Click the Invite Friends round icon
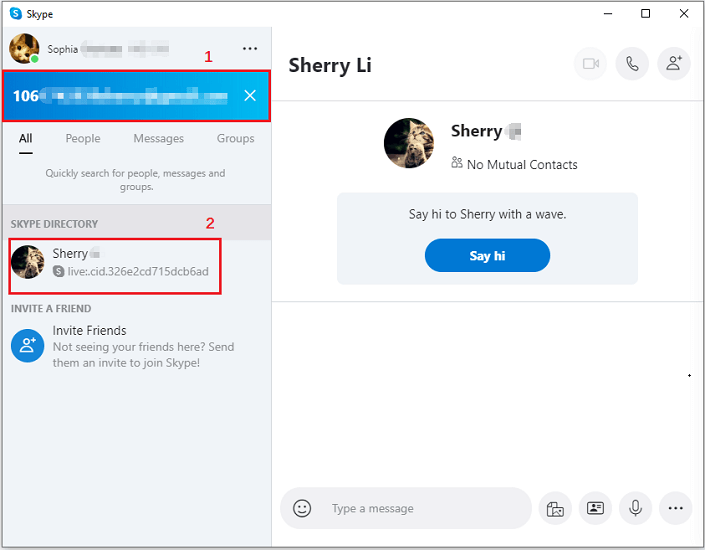This screenshot has height=550, width=705. tap(27, 345)
